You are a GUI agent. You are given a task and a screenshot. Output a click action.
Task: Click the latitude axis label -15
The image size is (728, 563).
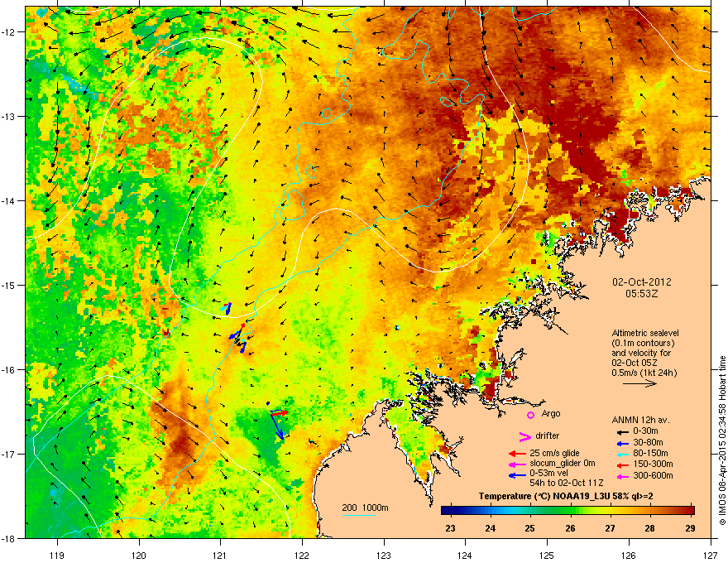(10, 285)
